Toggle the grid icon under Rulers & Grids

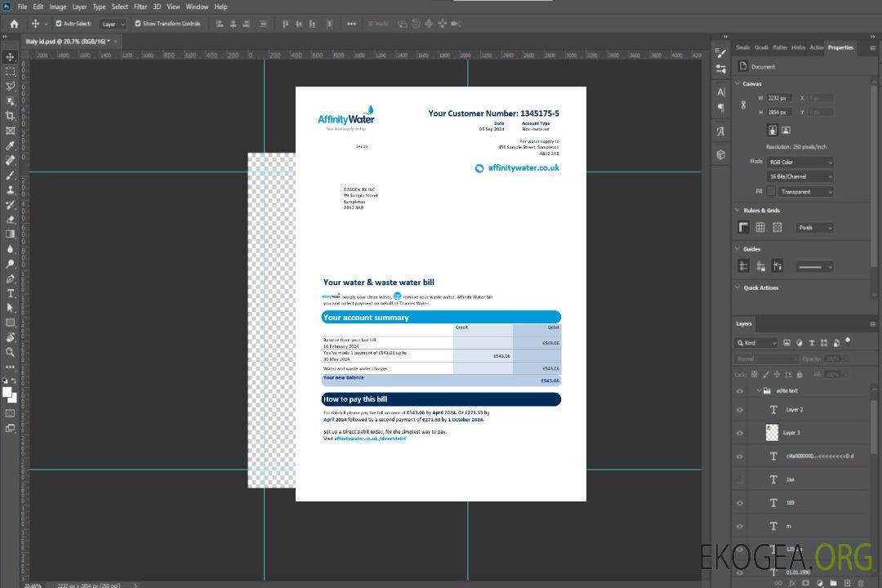tap(760, 227)
